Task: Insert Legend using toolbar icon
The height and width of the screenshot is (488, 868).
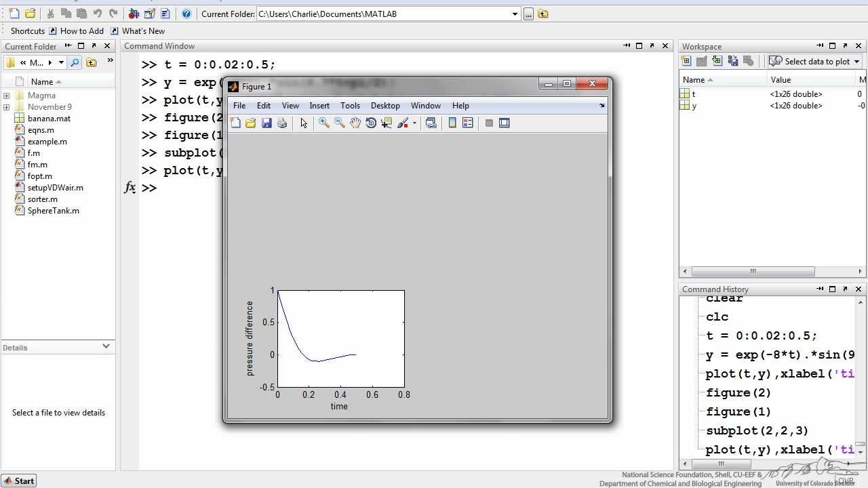Action: pos(468,123)
